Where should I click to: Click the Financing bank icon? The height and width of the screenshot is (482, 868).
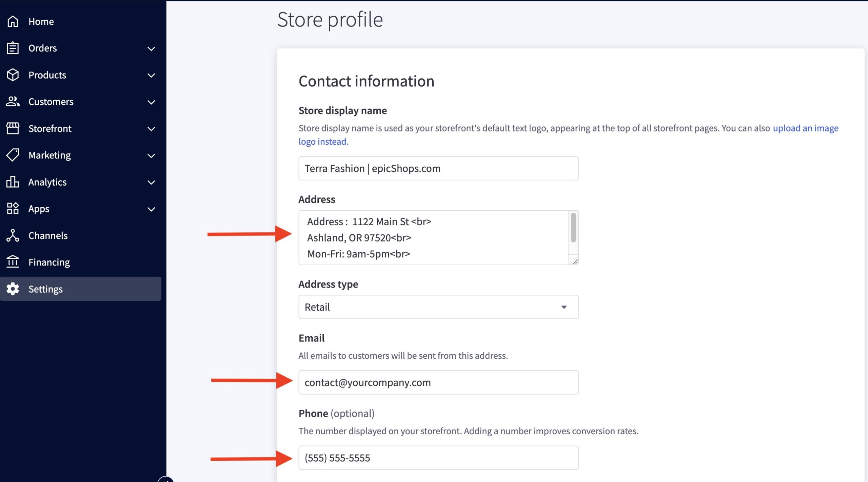click(x=13, y=262)
